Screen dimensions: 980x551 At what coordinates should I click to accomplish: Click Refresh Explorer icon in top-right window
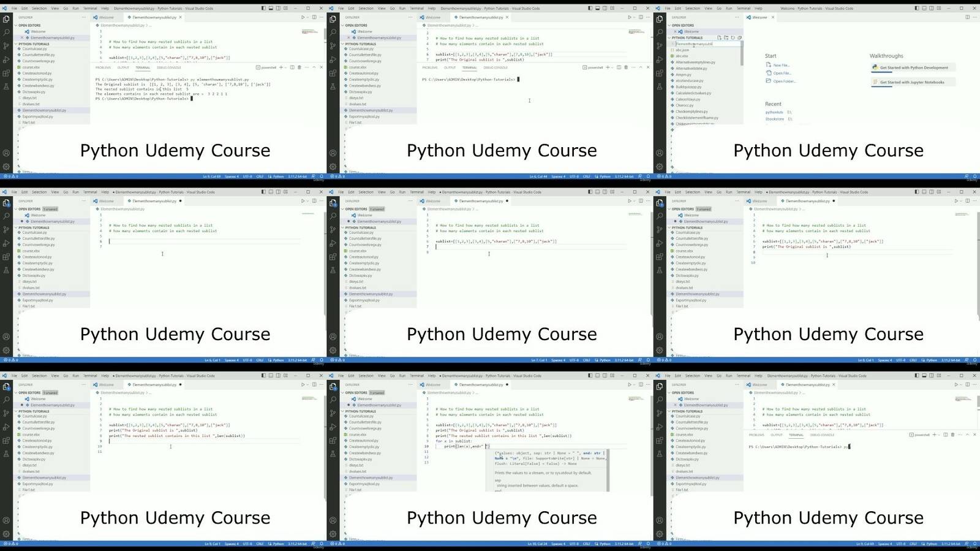733,38
